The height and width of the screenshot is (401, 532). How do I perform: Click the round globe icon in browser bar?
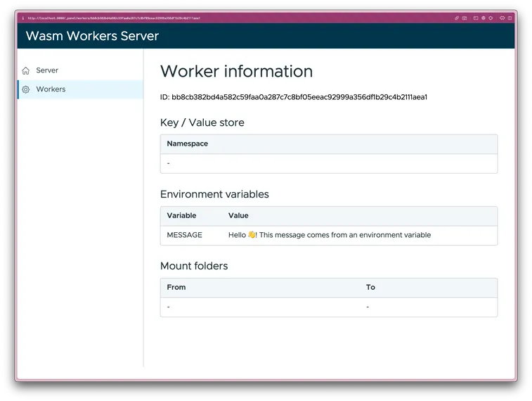coord(484,18)
